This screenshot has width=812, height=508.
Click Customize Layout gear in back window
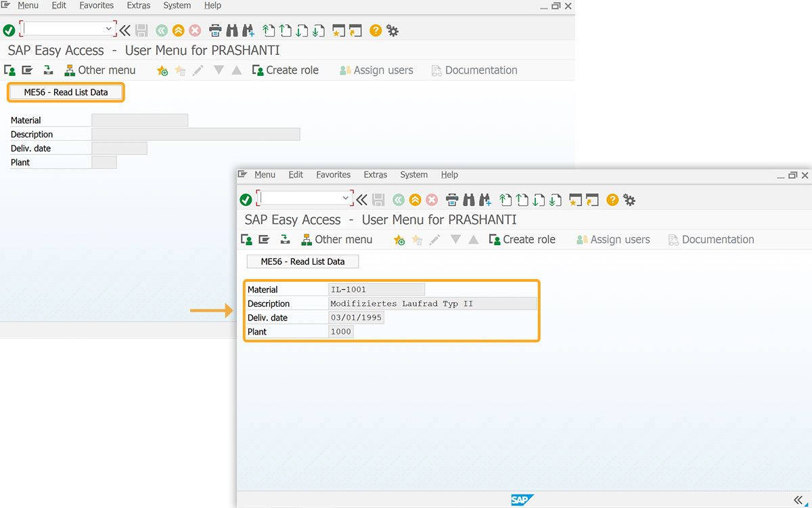(392, 30)
